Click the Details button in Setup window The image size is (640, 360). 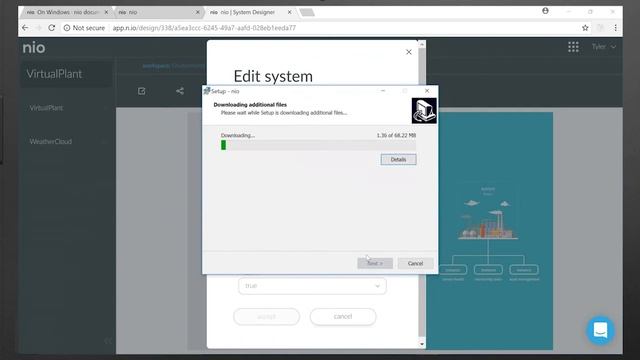(x=398, y=160)
